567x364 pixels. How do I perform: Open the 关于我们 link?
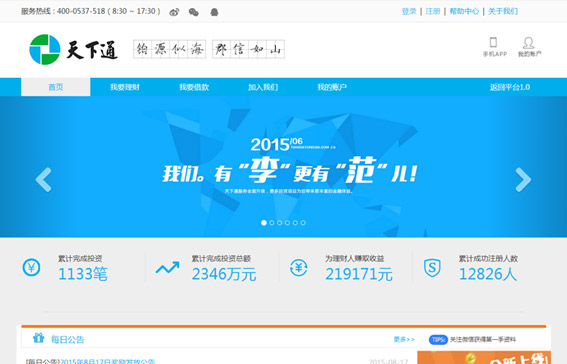(x=503, y=12)
